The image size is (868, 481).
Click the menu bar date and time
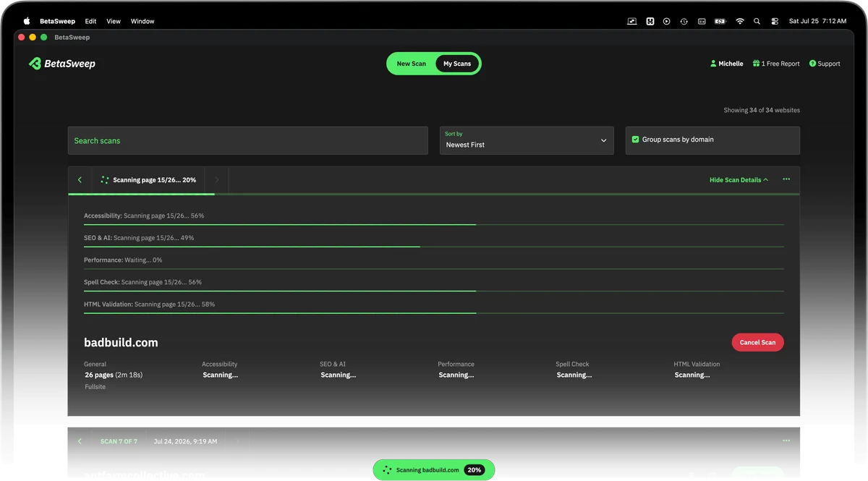[x=817, y=21]
